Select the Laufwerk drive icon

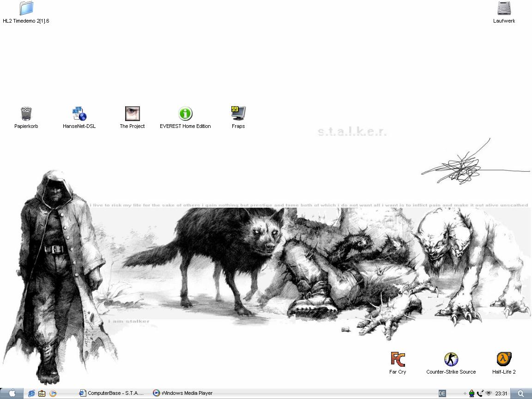[504, 12]
